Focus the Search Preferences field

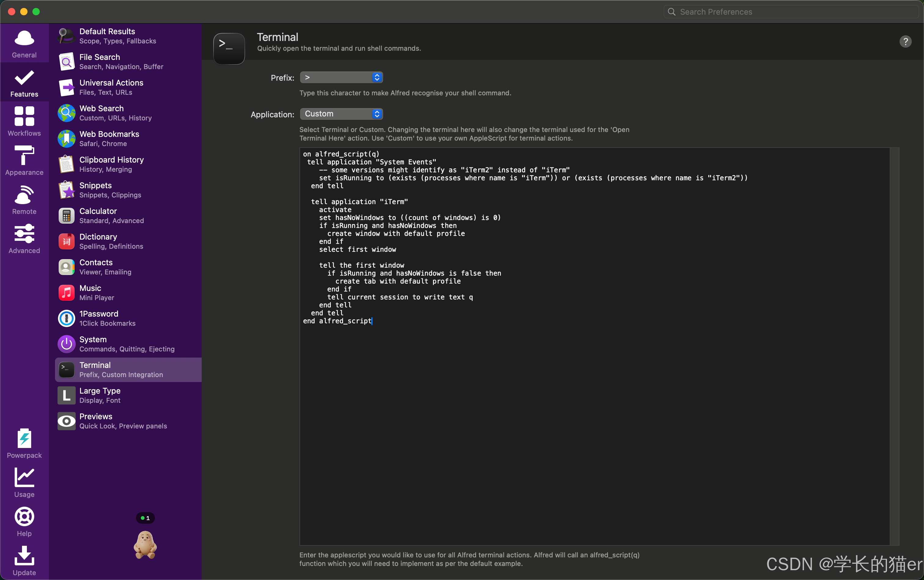[x=791, y=12]
